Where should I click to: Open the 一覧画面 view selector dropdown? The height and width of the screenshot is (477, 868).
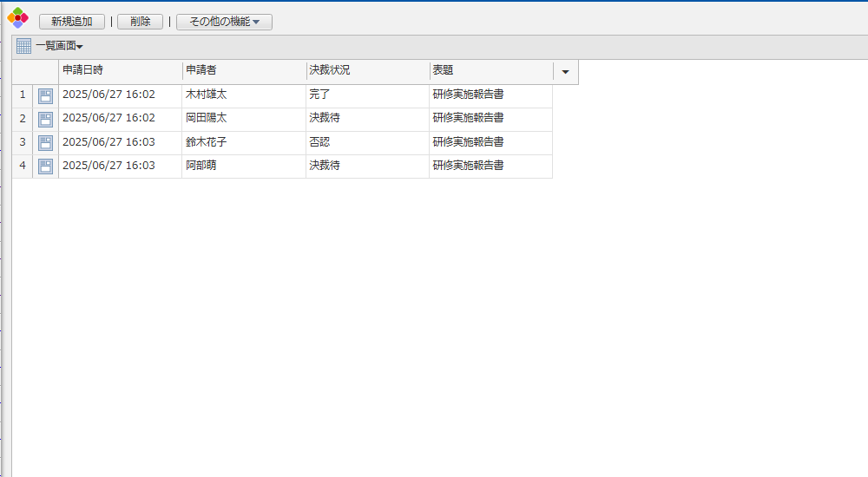point(60,46)
